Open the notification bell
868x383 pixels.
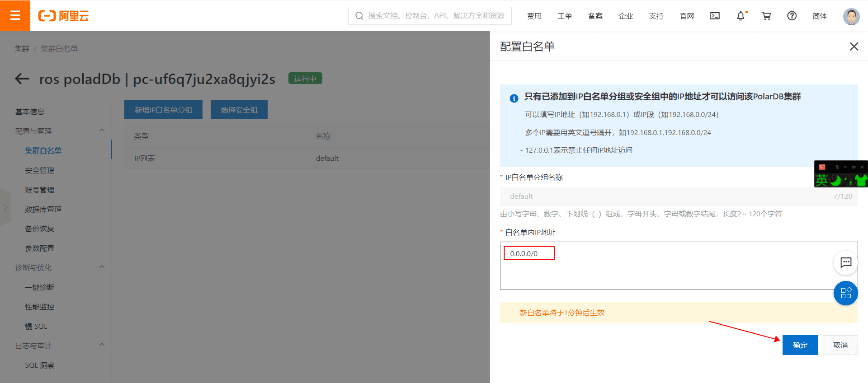[741, 16]
